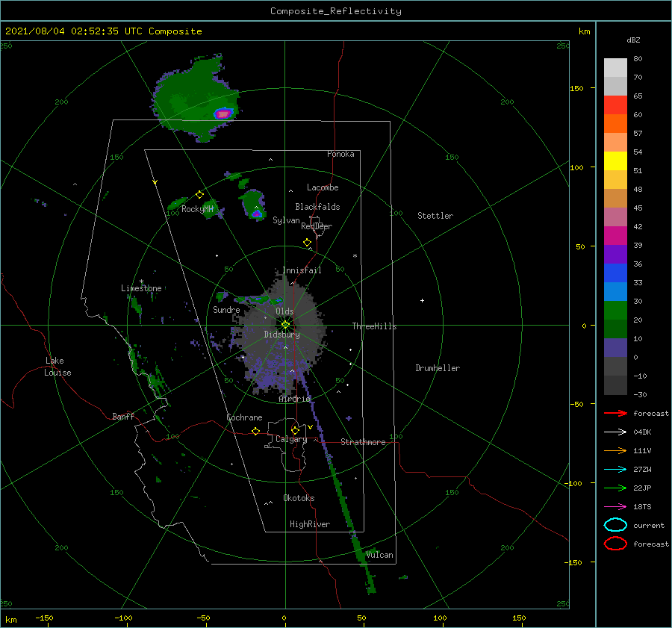This screenshot has height=628, width=672.
Task: Click the Blackfalds town label
Action: 317,207
